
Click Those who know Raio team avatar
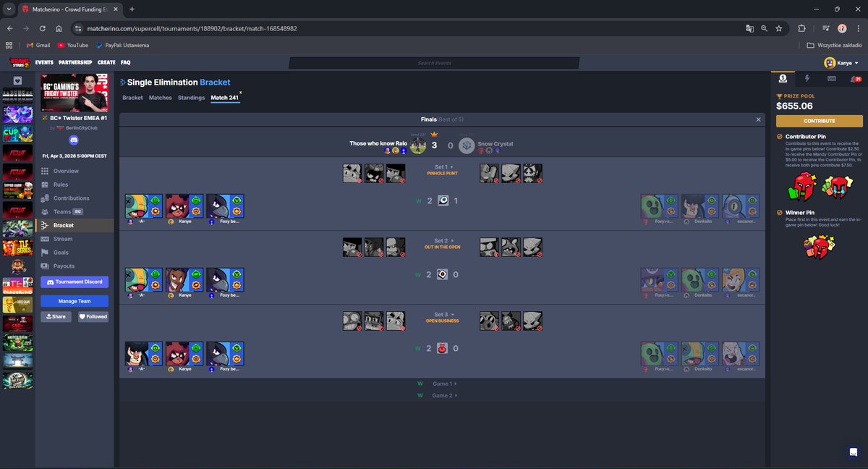(417, 145)
